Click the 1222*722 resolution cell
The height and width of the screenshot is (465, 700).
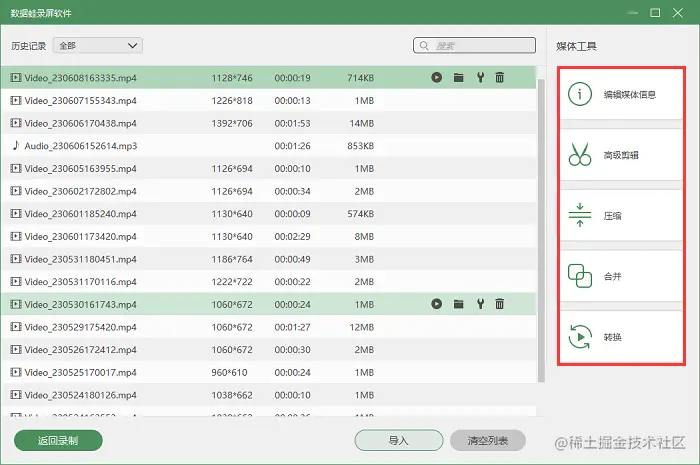[x=232, y=282]
